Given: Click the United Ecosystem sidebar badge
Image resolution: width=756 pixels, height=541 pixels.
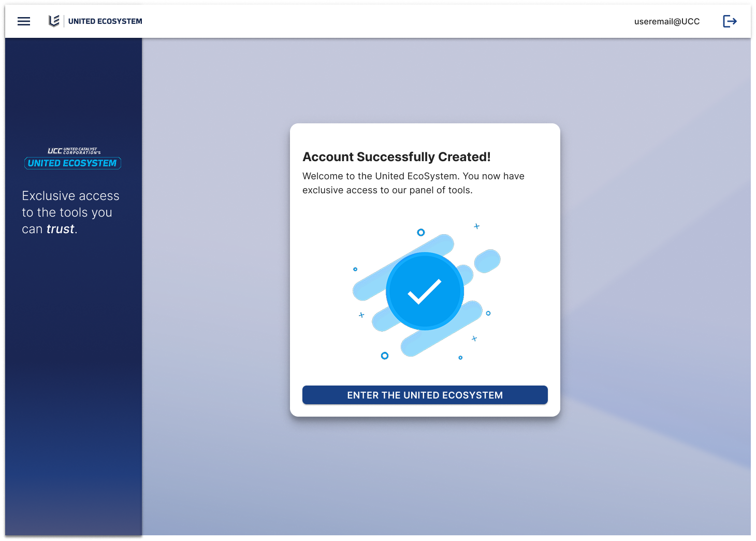Looking at the screenshot, I should tap(72, 163).
